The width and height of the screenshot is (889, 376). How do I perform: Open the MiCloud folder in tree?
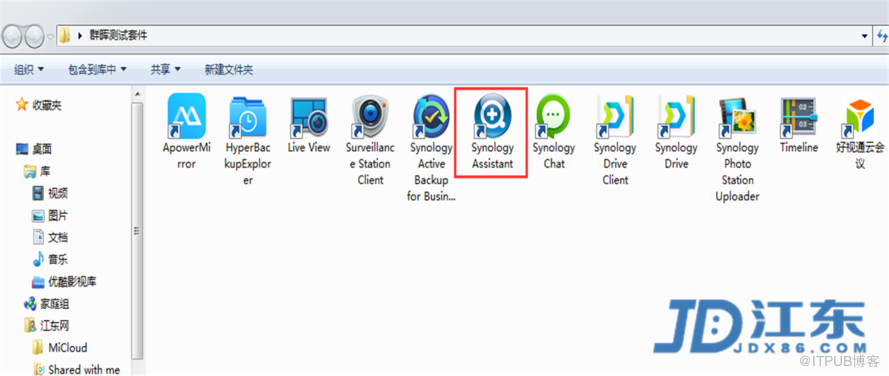(x=60, y=348)
